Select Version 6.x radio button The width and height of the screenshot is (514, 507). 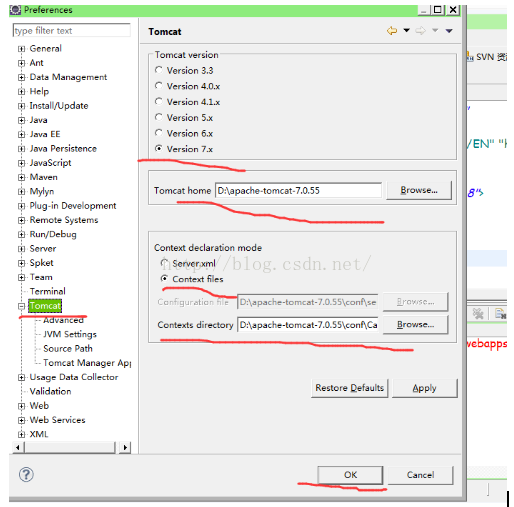(x=159, y=133)
